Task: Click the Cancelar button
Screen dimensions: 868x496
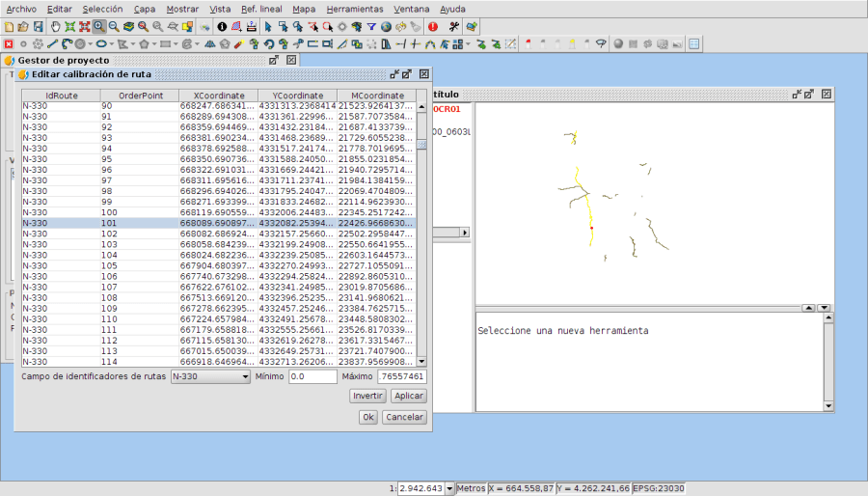Action: tap(404, 417)
